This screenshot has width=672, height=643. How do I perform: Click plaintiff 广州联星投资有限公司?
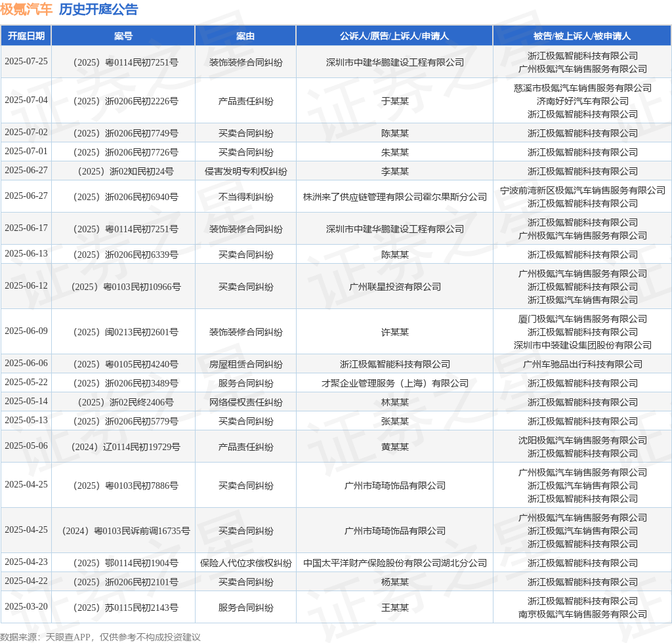point(394,287)
